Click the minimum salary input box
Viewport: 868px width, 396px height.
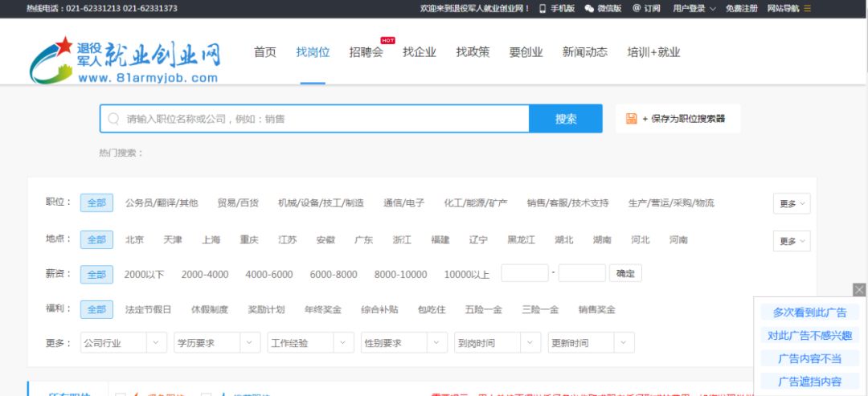pos(525,273)
